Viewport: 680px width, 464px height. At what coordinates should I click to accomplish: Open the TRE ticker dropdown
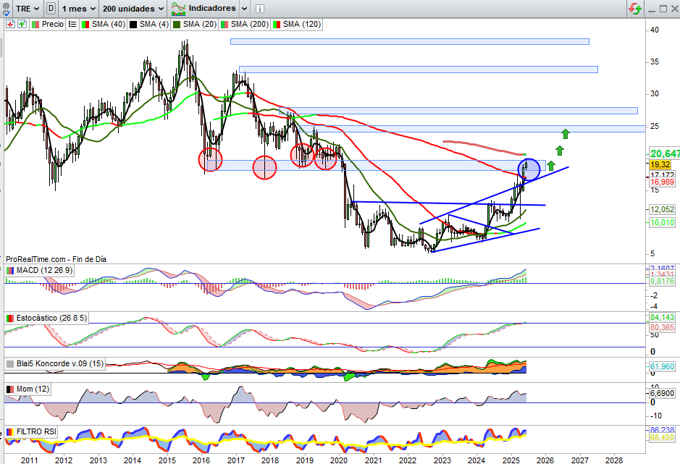click(27, 8)
